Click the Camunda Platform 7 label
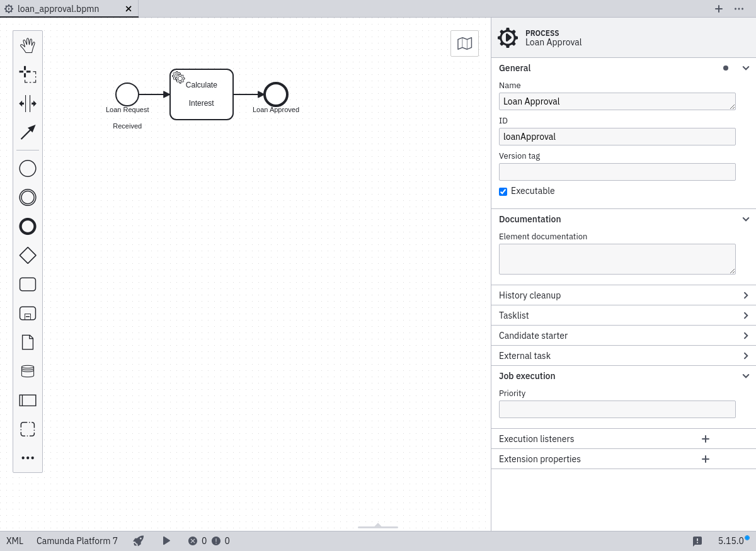Screen dimensions: 756x551 pyautogui.click(x=77, y=541)
